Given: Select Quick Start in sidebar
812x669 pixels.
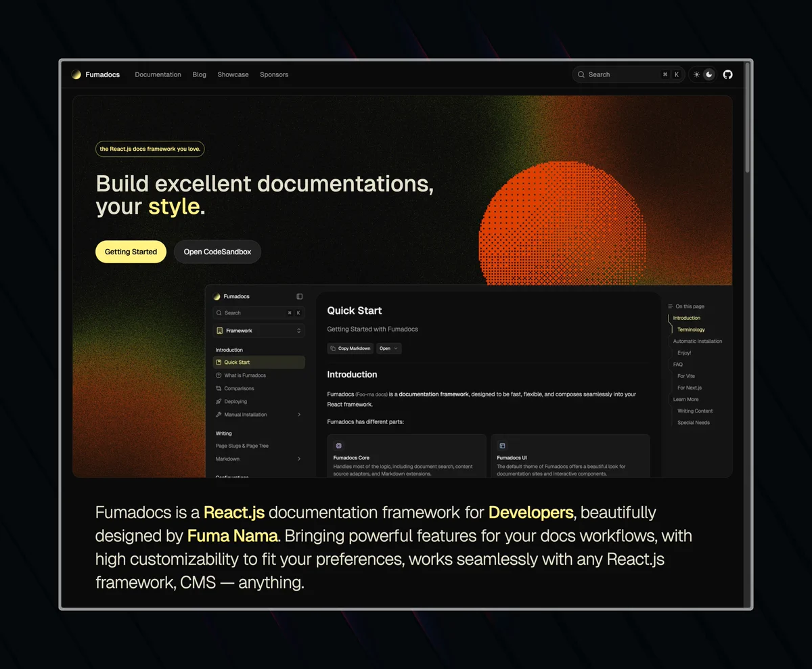Looking at the screenshot, I should [x=258, y=362].
